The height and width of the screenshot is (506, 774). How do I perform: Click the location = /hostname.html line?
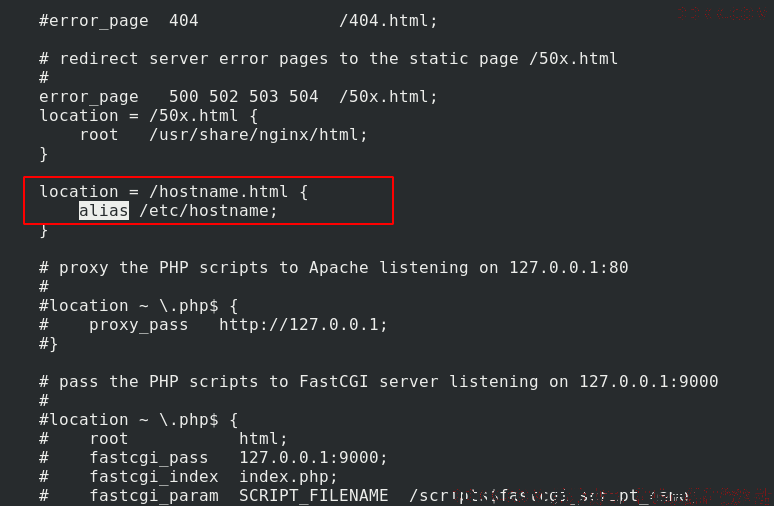pyautogui.click(x=173, y=192)
